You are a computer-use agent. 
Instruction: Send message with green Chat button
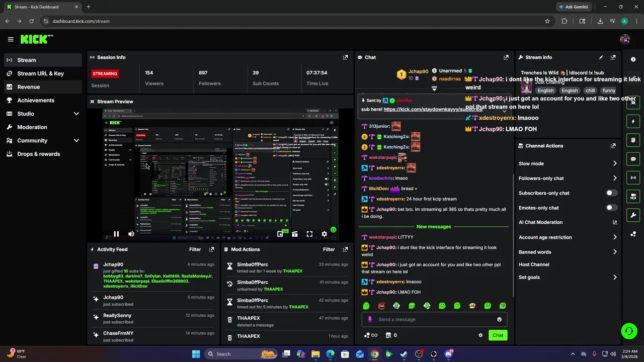[498, 335]
